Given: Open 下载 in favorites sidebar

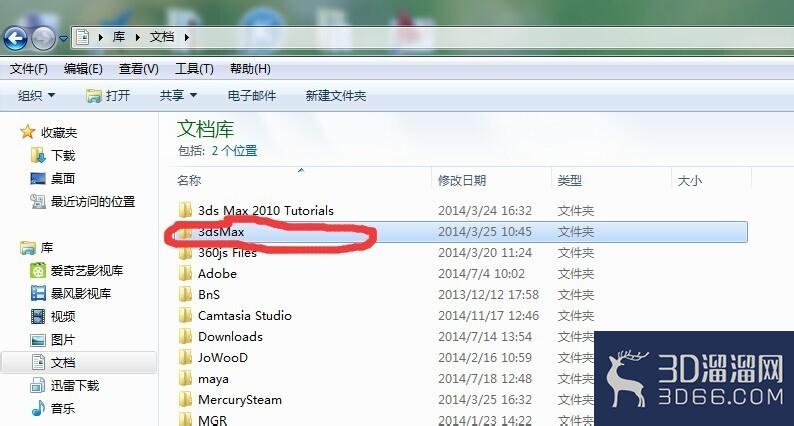Looking at the screenshot, I should pos(63,156).
